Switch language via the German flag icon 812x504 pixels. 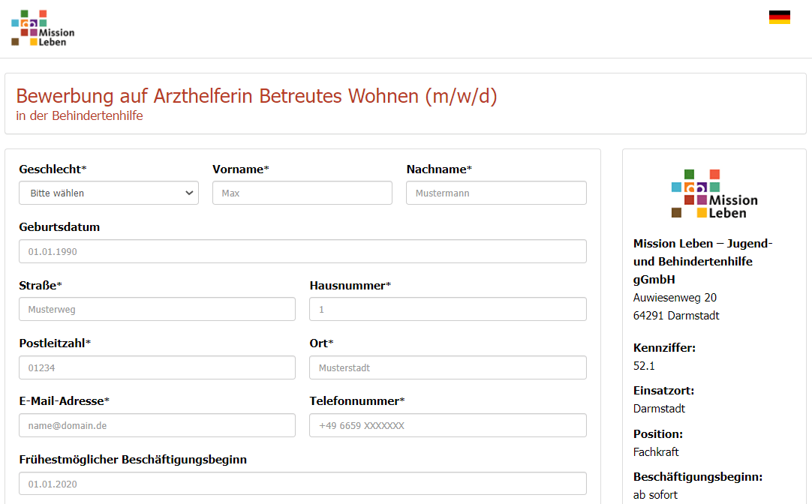tap(779, 17)
